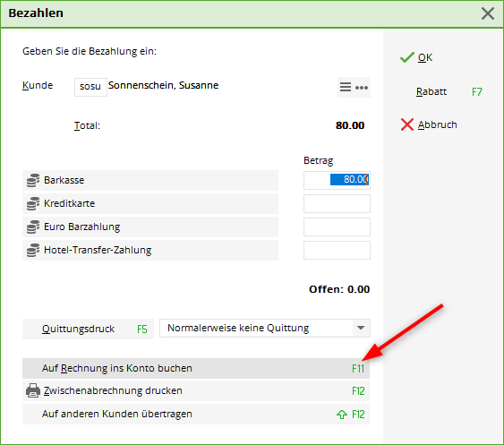The image size is (504, 445).
Task: Close the Bezahlen dialog window
Action: [488, 13]
